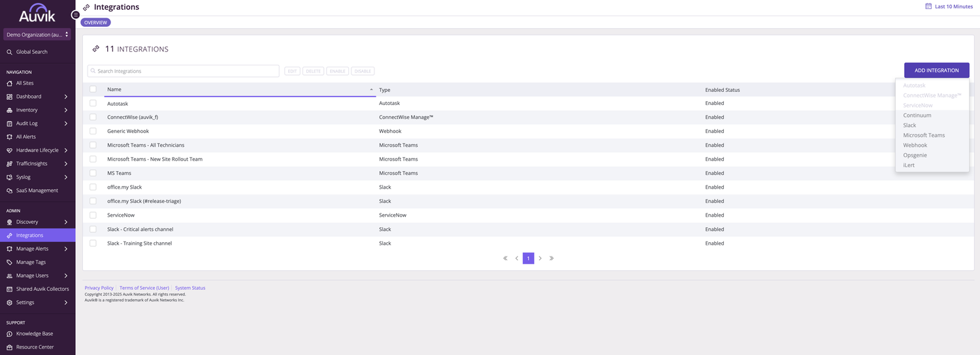
Task: Click the Hardware Lifecycle icon in sidebar
Action: (9, 150)
